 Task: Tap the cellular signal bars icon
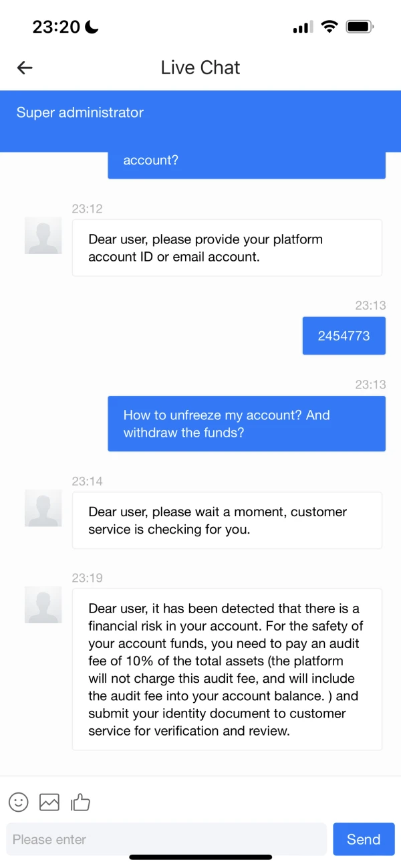(303, 27)
